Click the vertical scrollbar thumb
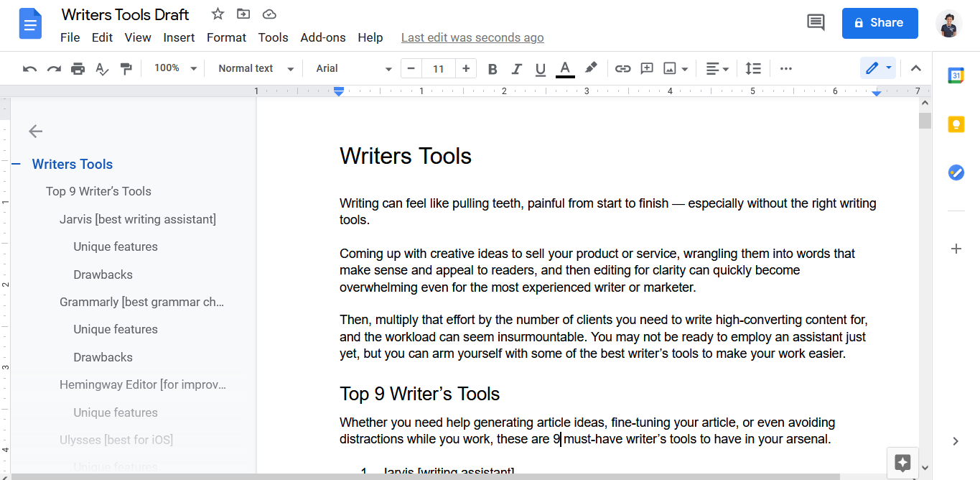980x480 pixels. 925,120
